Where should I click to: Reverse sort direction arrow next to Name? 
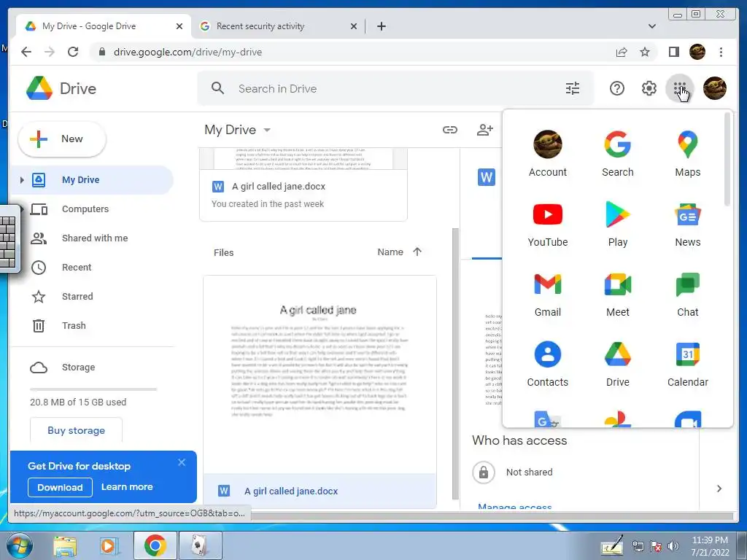pyautogui.click(x=417, y=252)
